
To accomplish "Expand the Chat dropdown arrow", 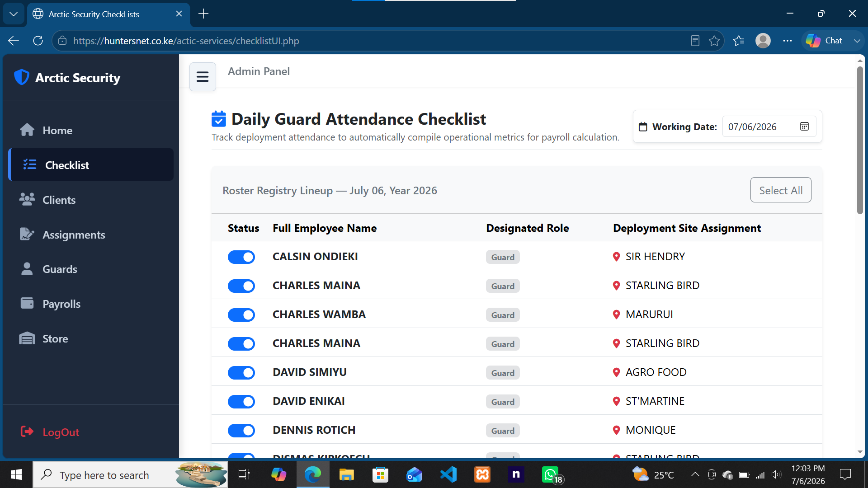I will (857, 41).
